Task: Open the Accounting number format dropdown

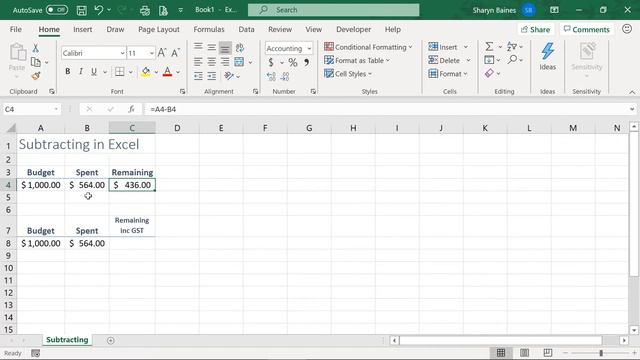Action: click(309, 49)
